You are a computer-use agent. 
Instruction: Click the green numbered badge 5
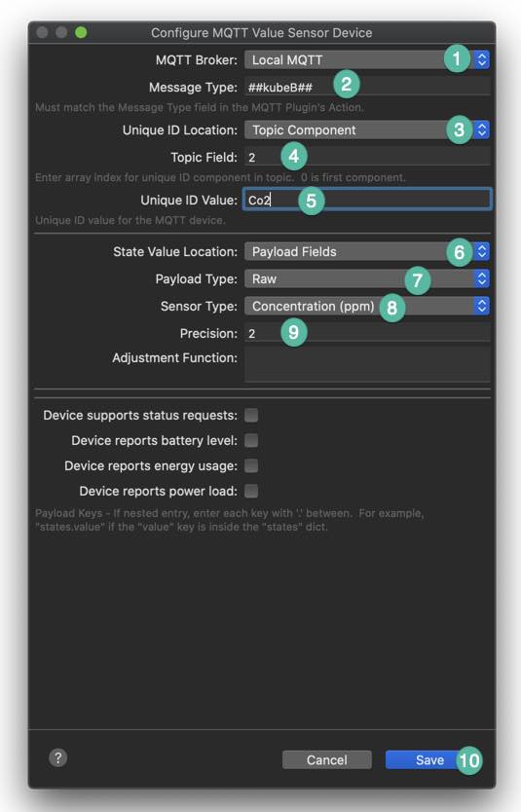coord(312,201)
